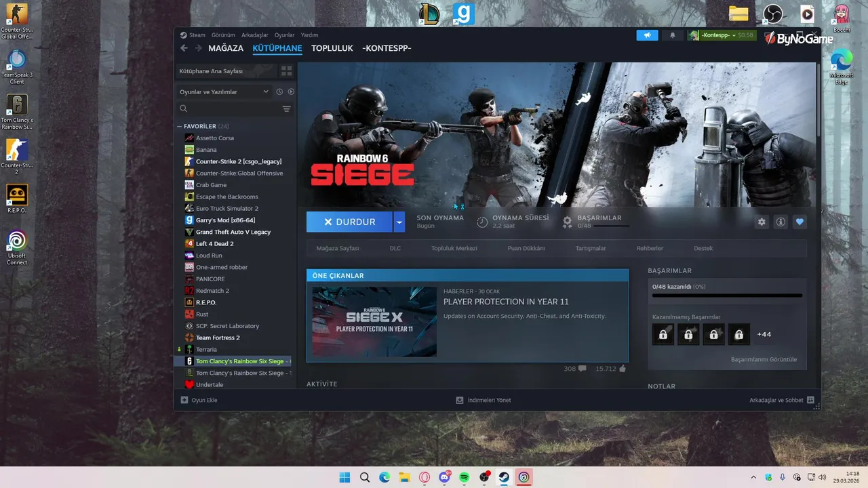The image size is (868, 488).
Task: Stop the game with DURDUR
Action: coord(349,222)
